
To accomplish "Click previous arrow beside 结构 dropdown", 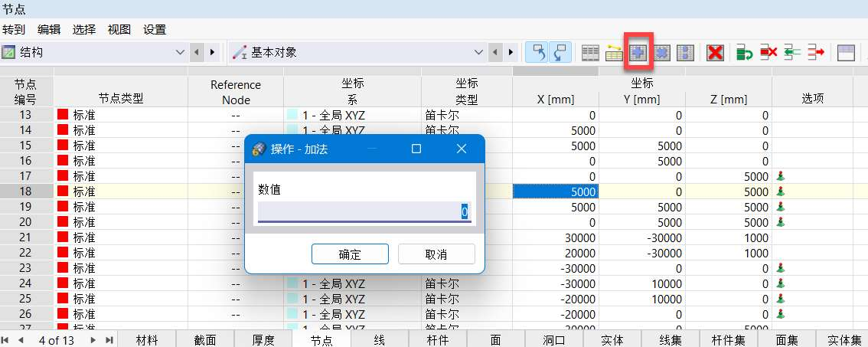I will [197, 53].
